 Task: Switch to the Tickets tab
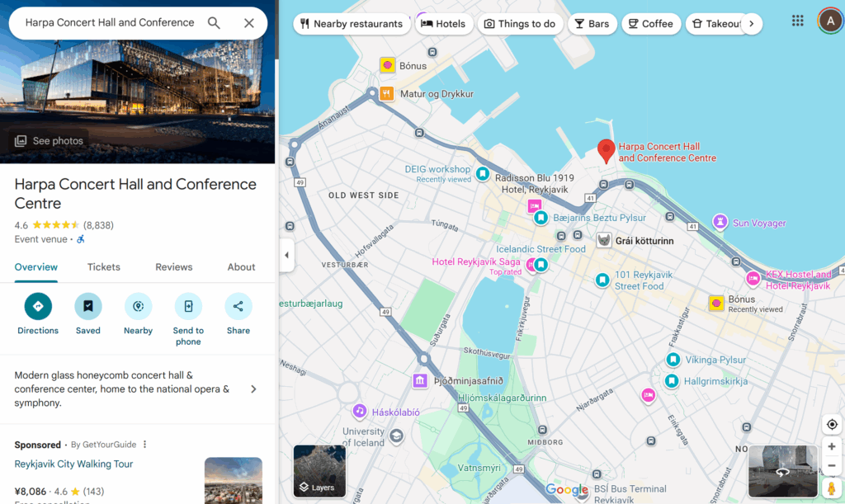click(104, 267)
